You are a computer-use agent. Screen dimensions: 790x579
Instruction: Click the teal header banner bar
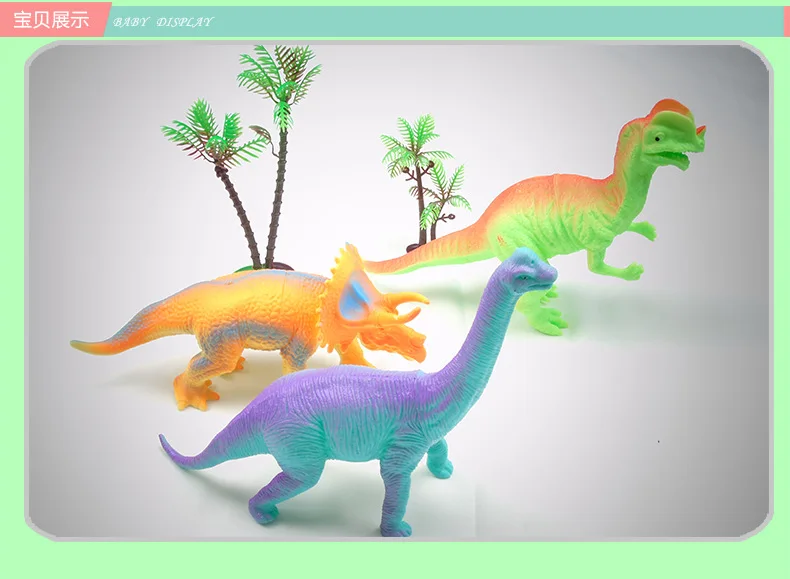pos(443,21)
